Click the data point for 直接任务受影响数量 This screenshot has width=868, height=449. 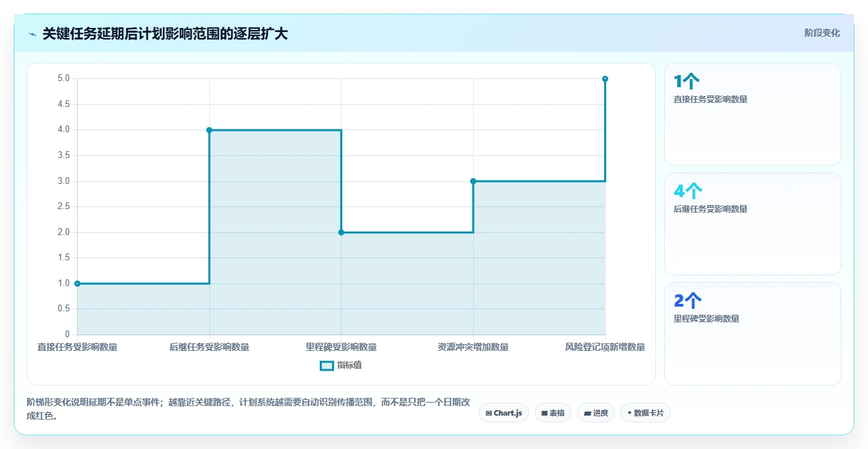77,283
